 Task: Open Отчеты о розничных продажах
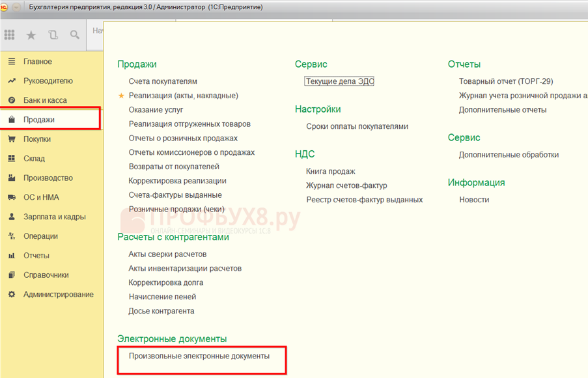(x=183, y=138)
